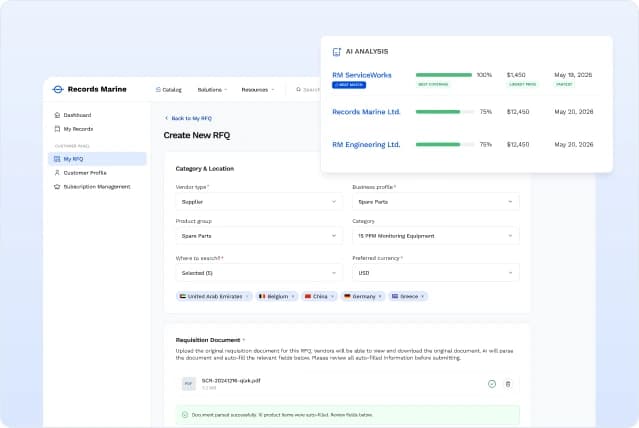This screenshot has width=639, height=428.
Task: Click the uploaded PDF file name
Action: point(231,381)
